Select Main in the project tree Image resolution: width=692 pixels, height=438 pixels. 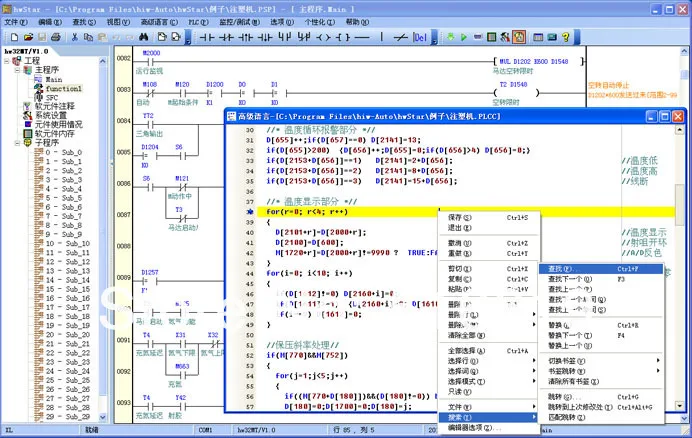tap(54, 79)
